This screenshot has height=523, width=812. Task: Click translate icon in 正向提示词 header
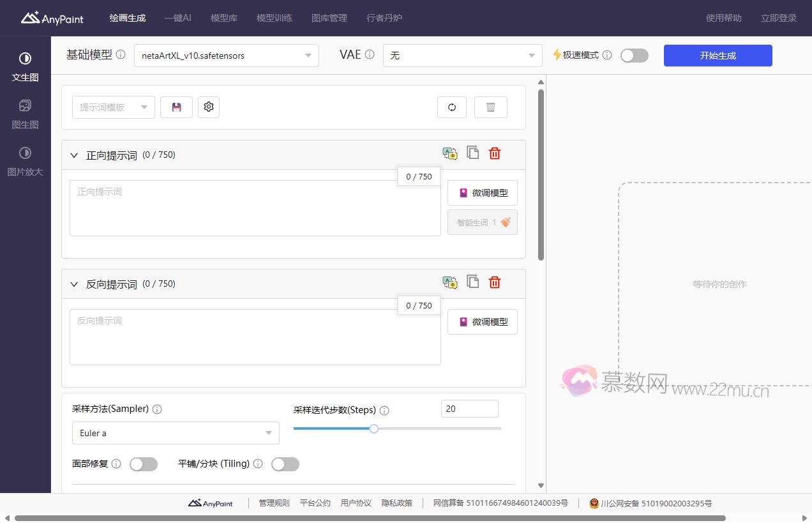[450, 153]
